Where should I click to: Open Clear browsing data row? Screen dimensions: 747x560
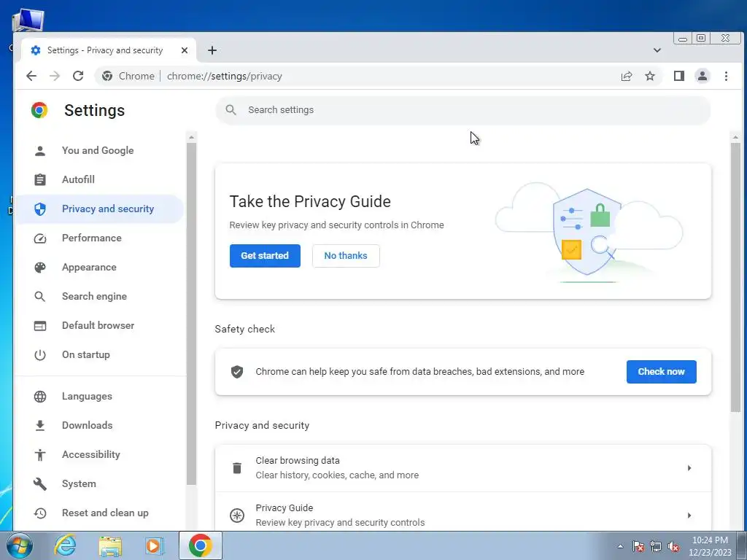point(463,468)
